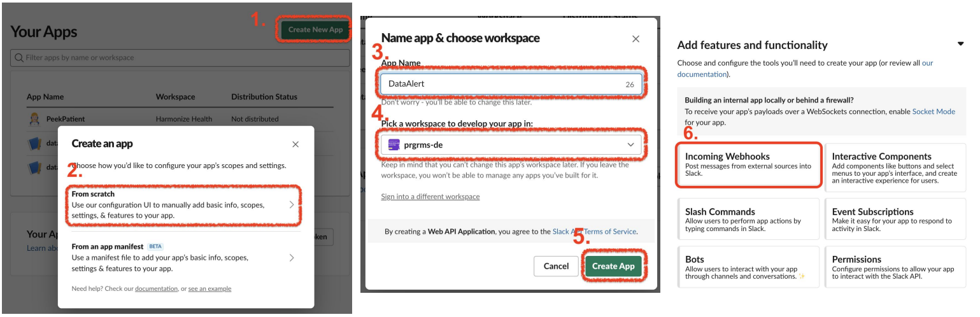Viewport: 980px width, 317px height.
Task: Click the Workspace column header
Action: click(176, 97)
